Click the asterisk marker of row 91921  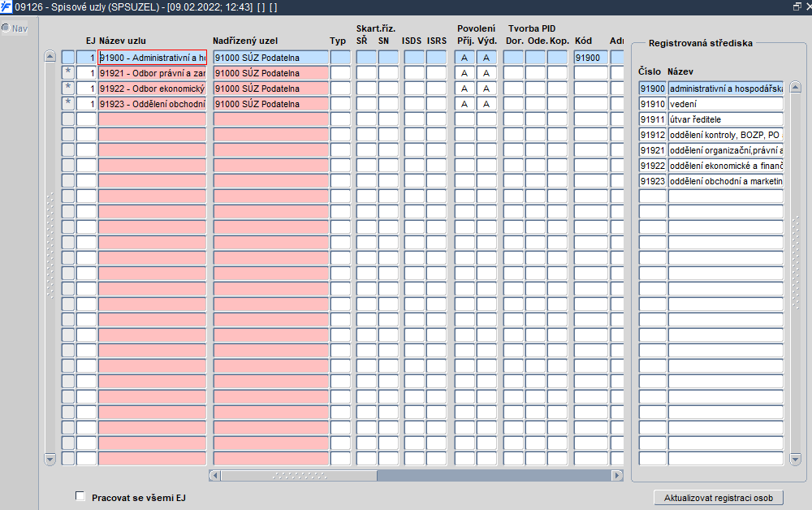click(x=68, y=73)
